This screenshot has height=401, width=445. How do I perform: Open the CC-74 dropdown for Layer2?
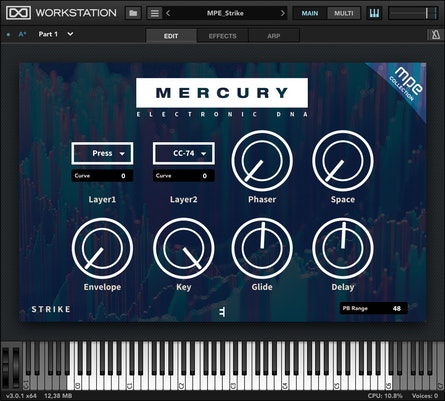pyautogui.click(x=184, y=153)
